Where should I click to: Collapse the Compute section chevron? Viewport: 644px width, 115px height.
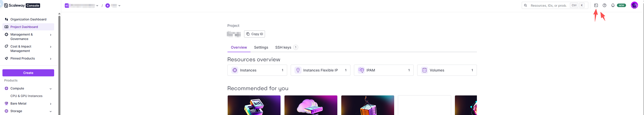pos(51,89)
